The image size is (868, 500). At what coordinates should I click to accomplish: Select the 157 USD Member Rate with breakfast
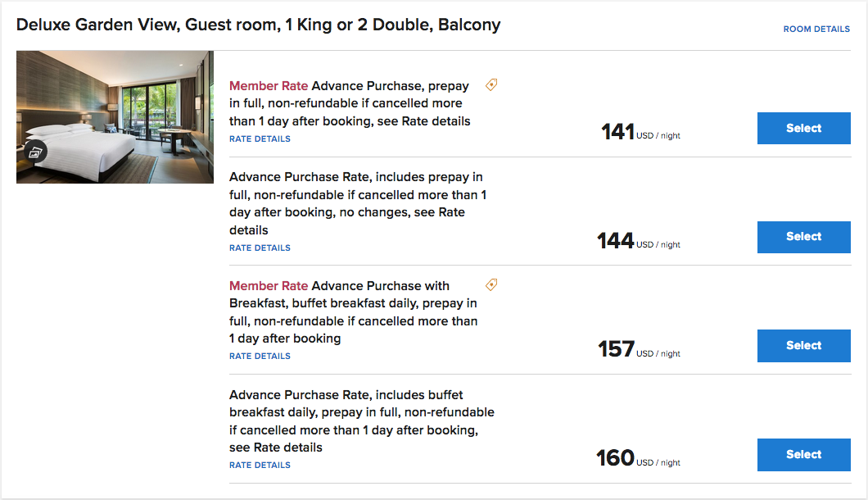(x=803, y=346)
